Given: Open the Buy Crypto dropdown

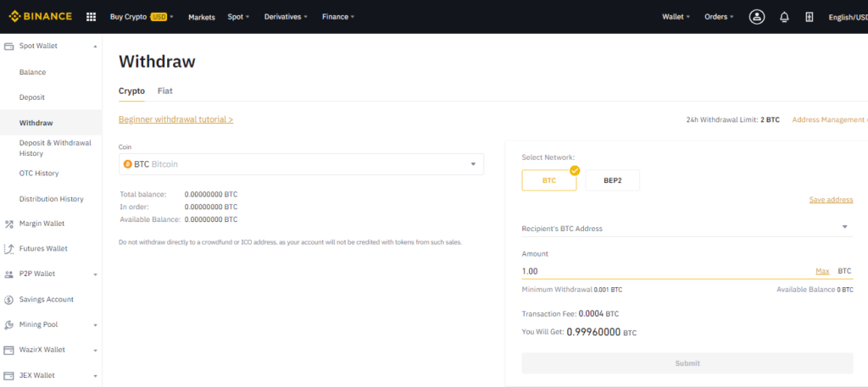Looking at the screenshot, I should (142, 17).
